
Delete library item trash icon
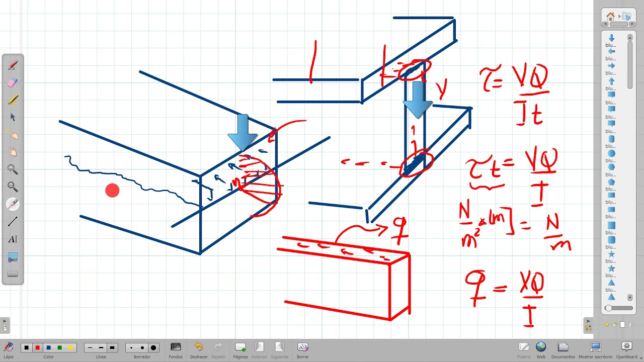pyautogui.click(x=630, y=325)
